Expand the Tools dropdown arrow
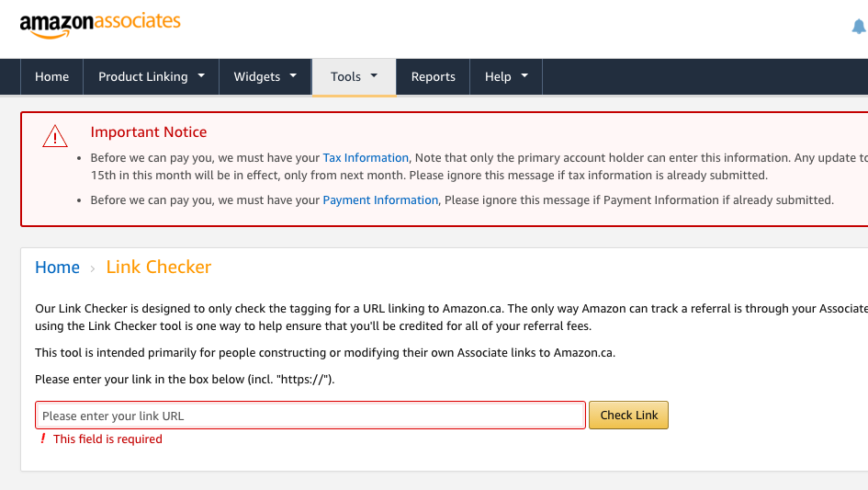Screen dimensions: 868x490 (x=374, y=75)
